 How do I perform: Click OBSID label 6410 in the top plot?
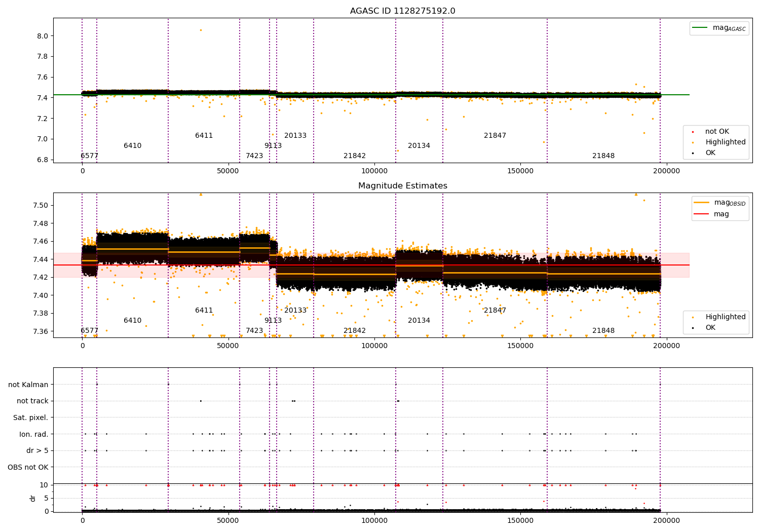click(133, 146)
